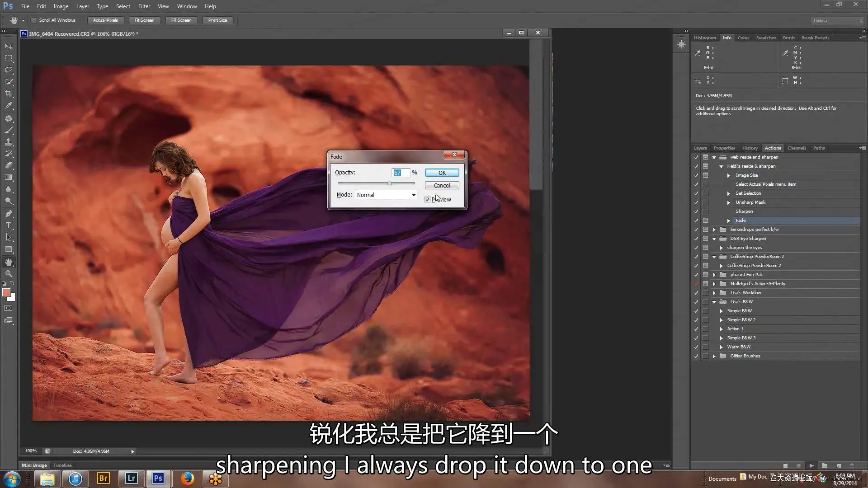
Task: Select the Type tool
Action: (x=9, y=225)
